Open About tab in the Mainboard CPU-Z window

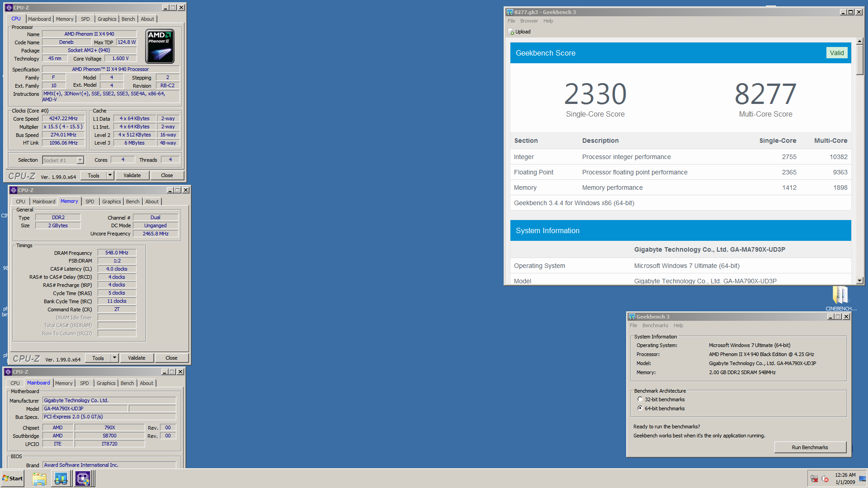[146, 383]
